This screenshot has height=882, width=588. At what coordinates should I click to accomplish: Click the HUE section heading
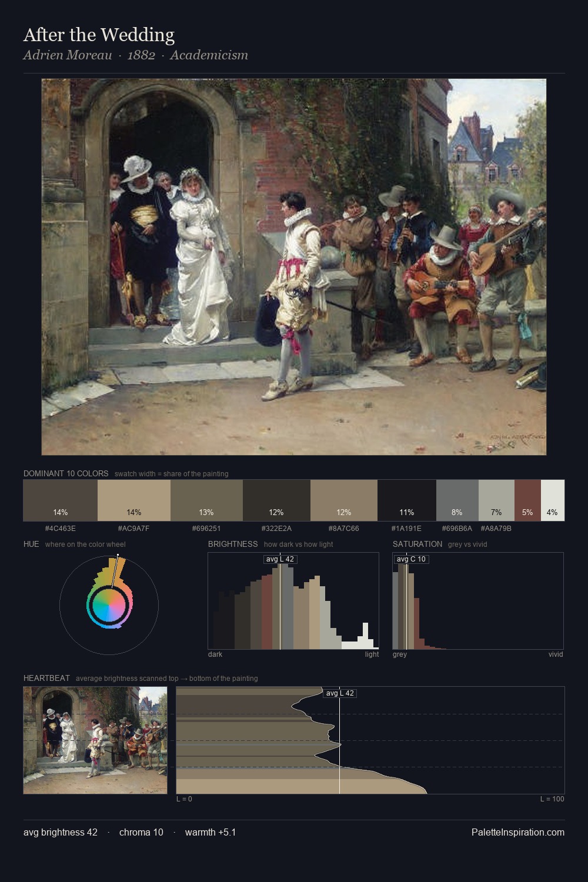[31, 544]
